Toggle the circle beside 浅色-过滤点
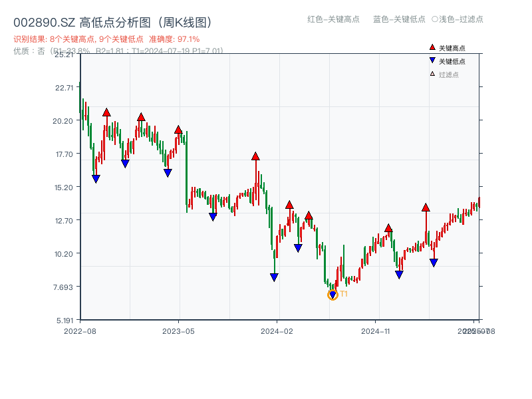This screenshot has height=399, width=532. coord(435,19)
